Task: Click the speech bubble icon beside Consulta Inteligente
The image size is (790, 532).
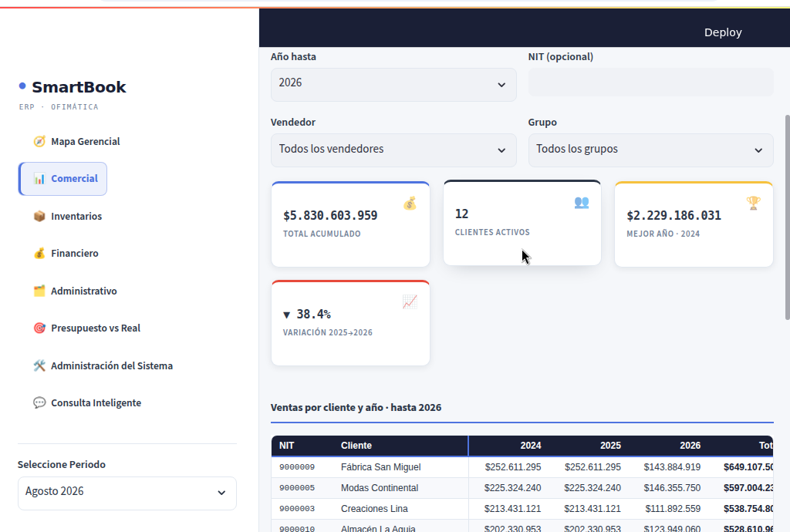Action: pyautogui.click(x=39, y=402)
